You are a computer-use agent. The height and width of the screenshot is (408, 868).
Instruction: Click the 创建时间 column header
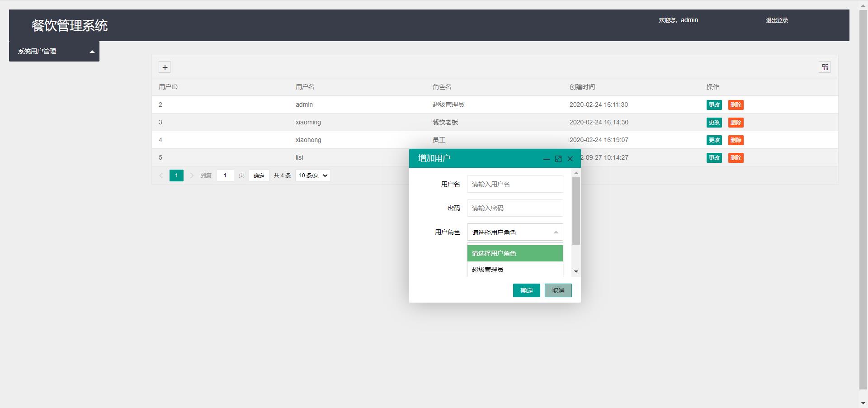tap(582, 87)
